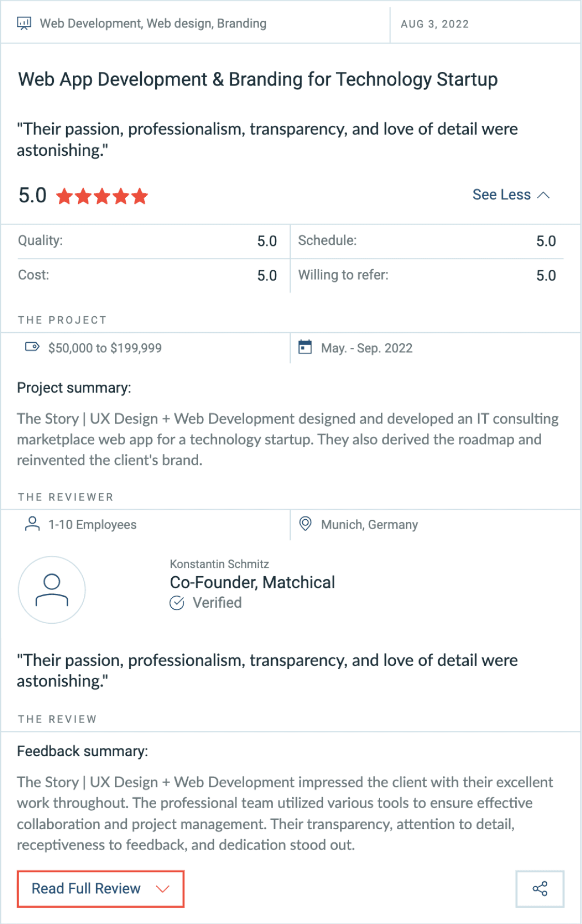Open the share icon at bottom right
This screenshot has width=582, height=924.
pos(540,888)
